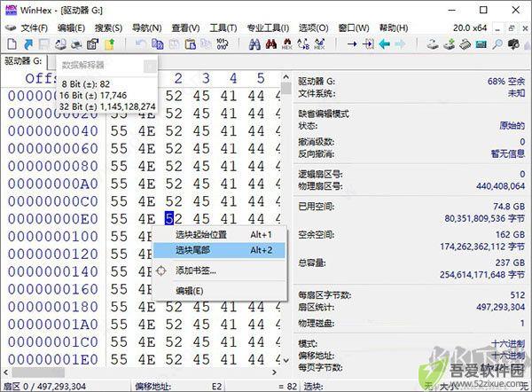Click the Open file blue arrow icon

[28, 44]
